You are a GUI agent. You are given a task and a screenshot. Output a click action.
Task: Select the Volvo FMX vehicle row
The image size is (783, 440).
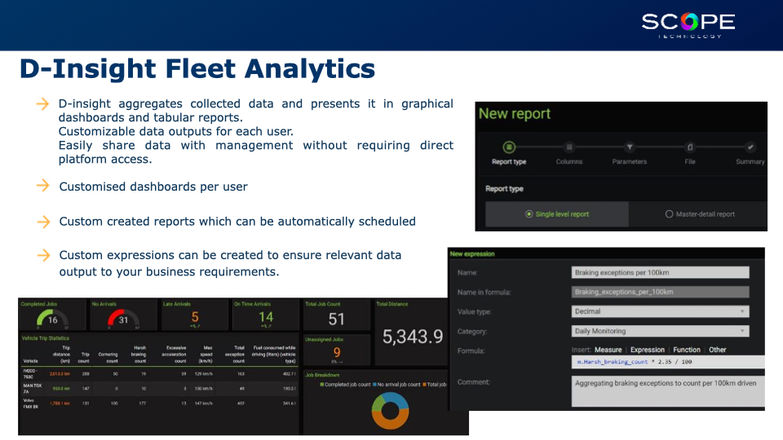coord(159,404)
